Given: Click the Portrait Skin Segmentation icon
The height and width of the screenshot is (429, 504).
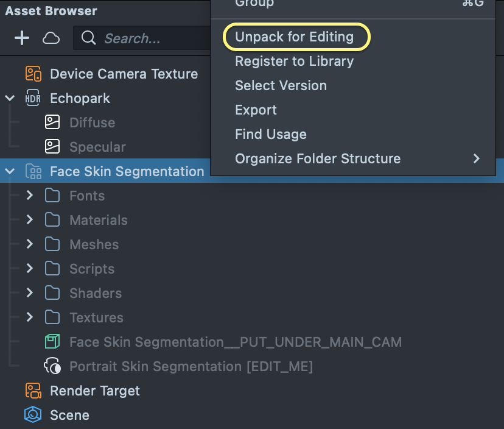Looking at the screenshot, I should pos(53,366).
